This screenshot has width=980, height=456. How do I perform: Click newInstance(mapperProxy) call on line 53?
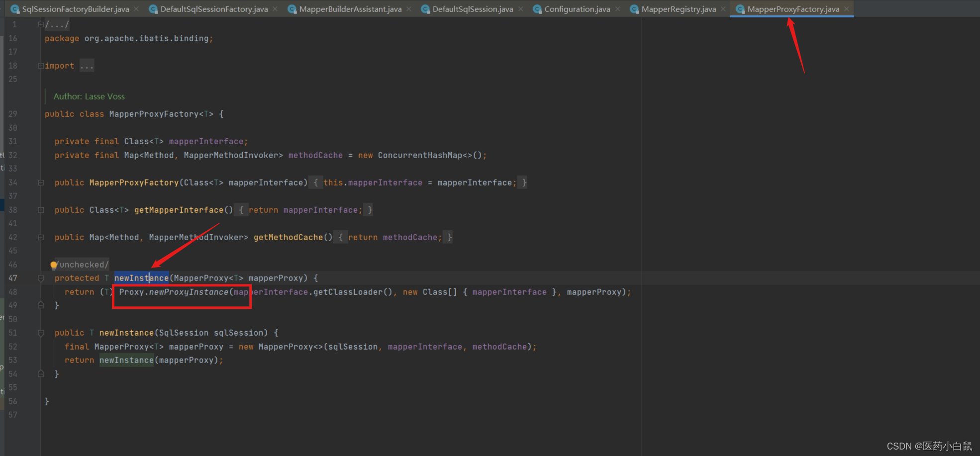tap(159, 360)
